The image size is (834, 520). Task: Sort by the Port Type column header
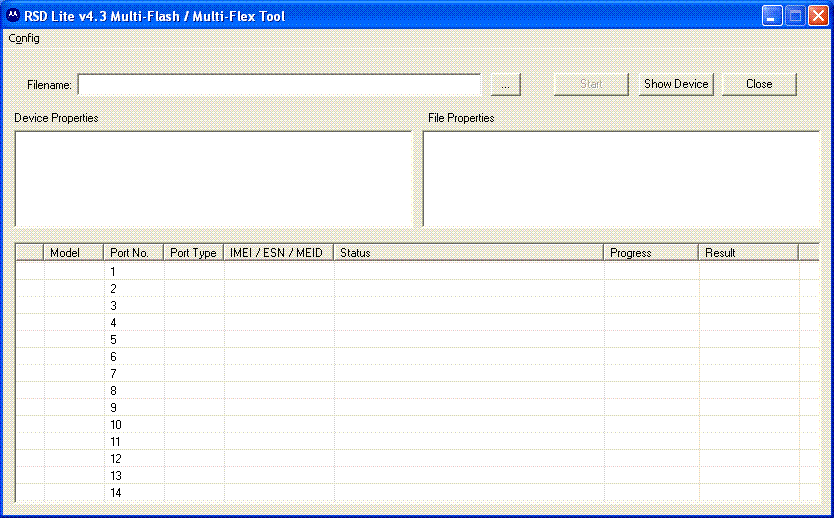pyautogui.click(x=194, y=253)
